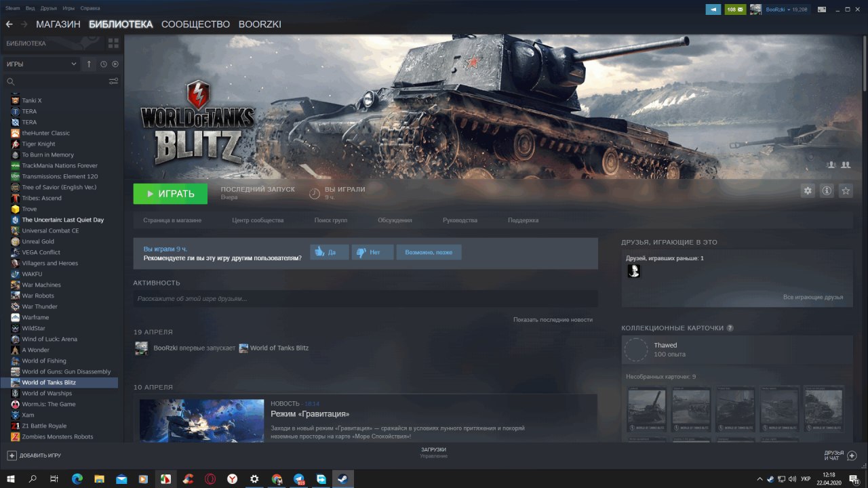Open the BooRzki profile avatar
Viewport: 868px width, 488px height.
click(x=755, y=9)
